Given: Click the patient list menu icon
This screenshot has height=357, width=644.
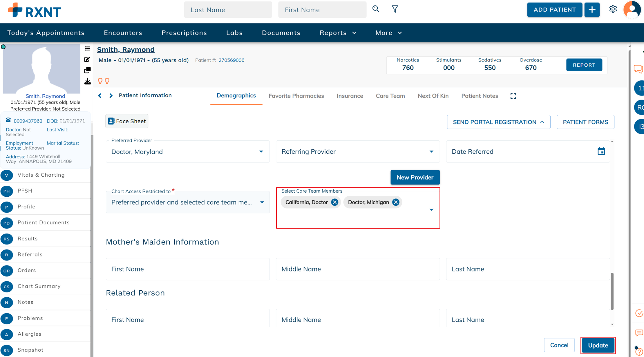Looking at the screenshot, I should pyautogui.click(x=87, y=48).
